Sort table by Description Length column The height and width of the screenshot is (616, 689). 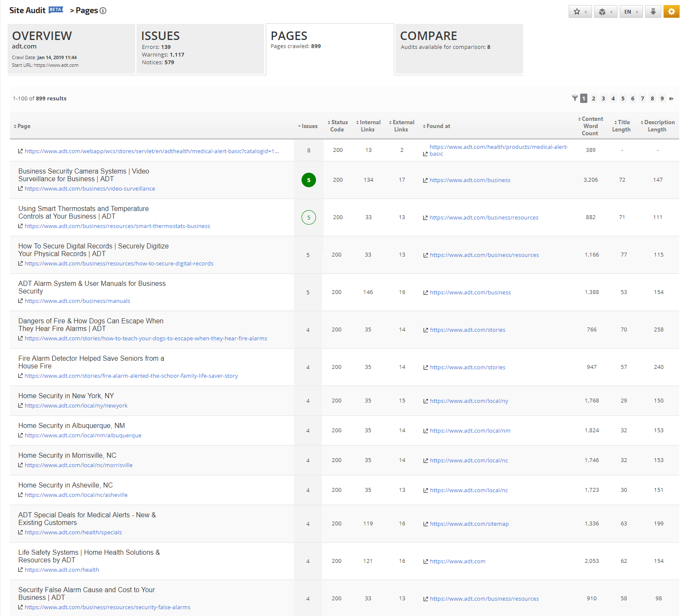[x=658, y=126]
